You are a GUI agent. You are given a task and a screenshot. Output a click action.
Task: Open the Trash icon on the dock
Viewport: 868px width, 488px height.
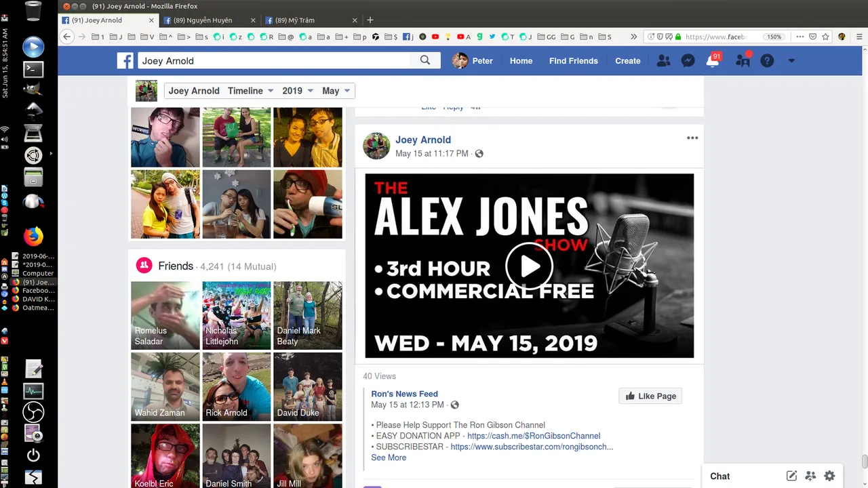pyautogui.click(x=33, y=12)
